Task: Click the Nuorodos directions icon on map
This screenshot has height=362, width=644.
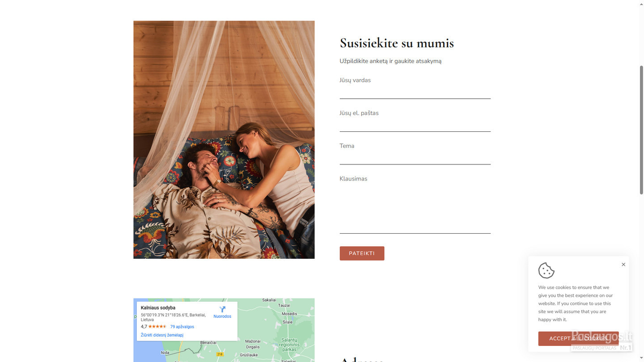Action: 222,309
